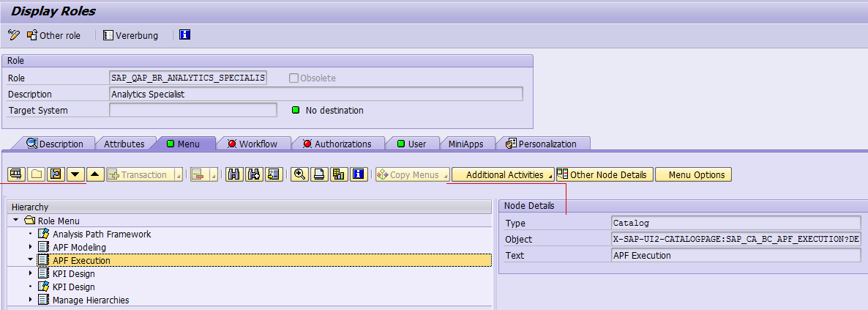
Task: Click the third menu toolbar icon beside folder
Action: pos(56,174)
